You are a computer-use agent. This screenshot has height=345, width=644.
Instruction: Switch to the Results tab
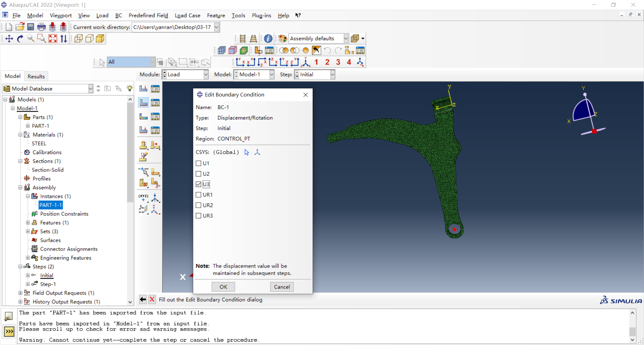coord(36,76)
